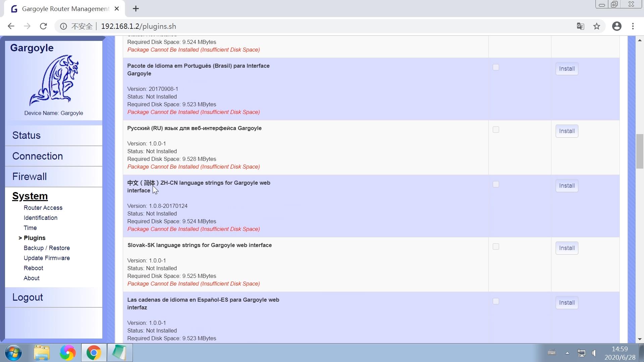
Task: Open the Google Translate icon in the address bar
Action: (x=580, y=26)
